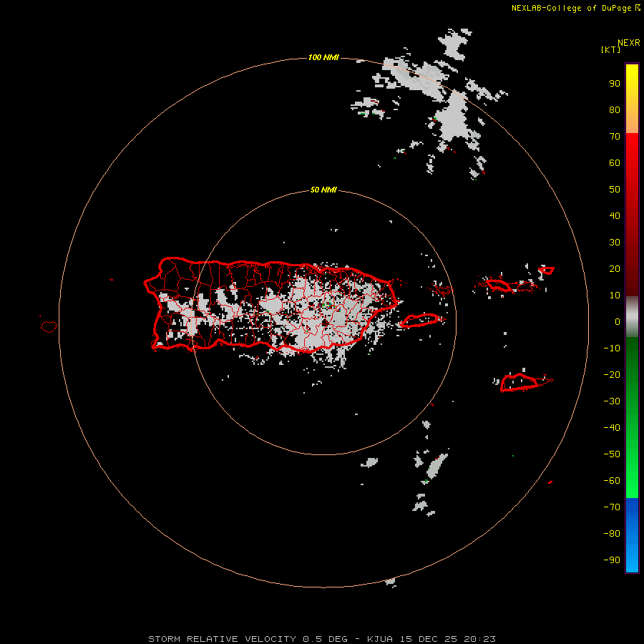Screen dimensions: 644x644
Task: Select the 70 value on velocity scale
Action: tap(615, 137)
